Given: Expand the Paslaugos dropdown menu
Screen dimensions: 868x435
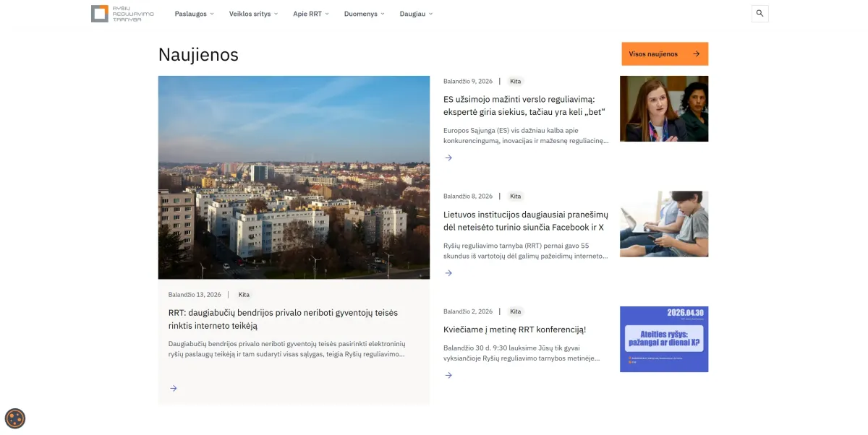Looking at the screenshot, I should click(x=194, y=14).
